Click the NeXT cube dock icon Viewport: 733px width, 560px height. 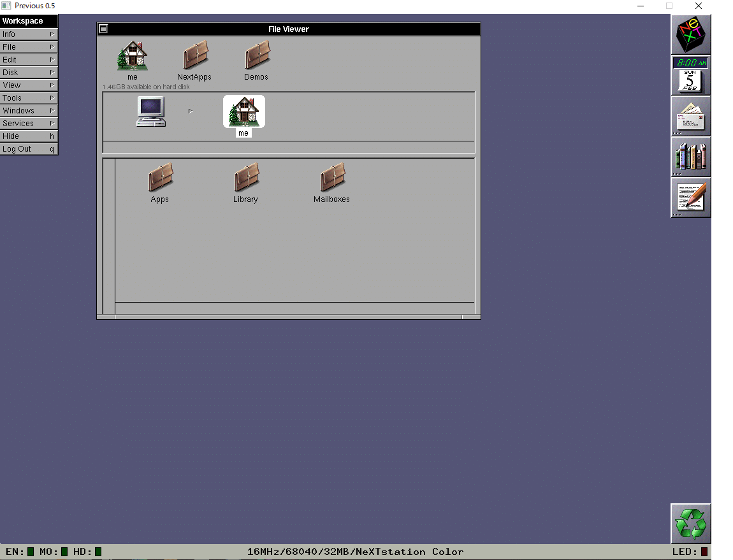(691, 34)
